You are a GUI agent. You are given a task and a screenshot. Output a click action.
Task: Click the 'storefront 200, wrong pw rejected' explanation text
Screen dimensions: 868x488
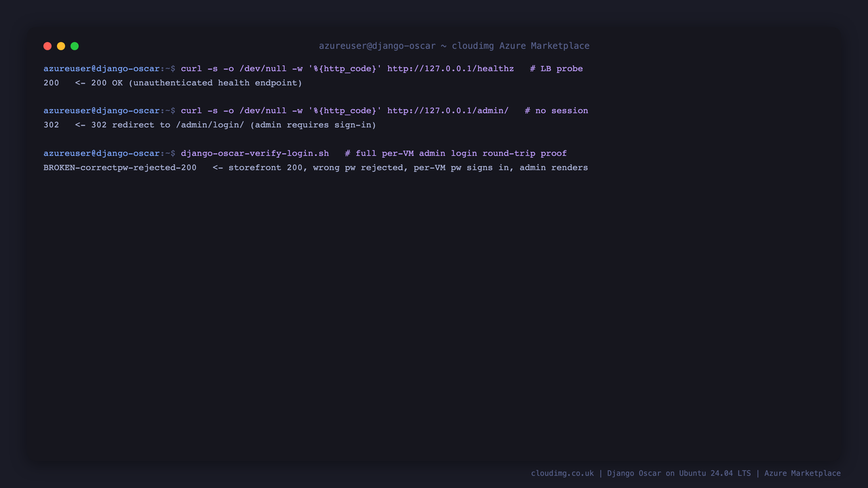click(x=400, y=167)
